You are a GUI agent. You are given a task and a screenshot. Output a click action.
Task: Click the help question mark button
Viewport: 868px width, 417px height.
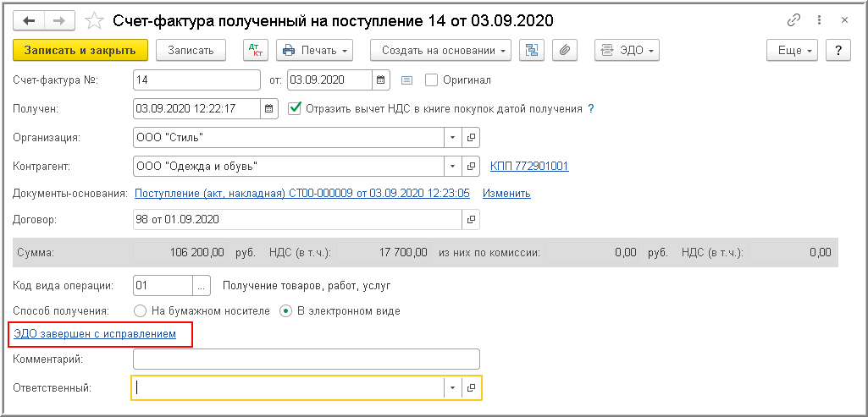point(838,50)
